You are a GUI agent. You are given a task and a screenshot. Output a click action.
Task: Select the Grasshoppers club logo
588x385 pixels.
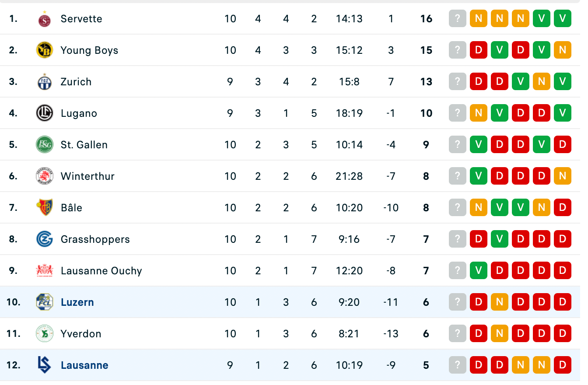(x=44, y=239)
